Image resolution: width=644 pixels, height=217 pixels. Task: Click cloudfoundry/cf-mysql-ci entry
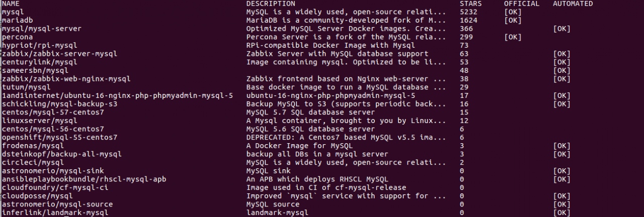(55, 187)
